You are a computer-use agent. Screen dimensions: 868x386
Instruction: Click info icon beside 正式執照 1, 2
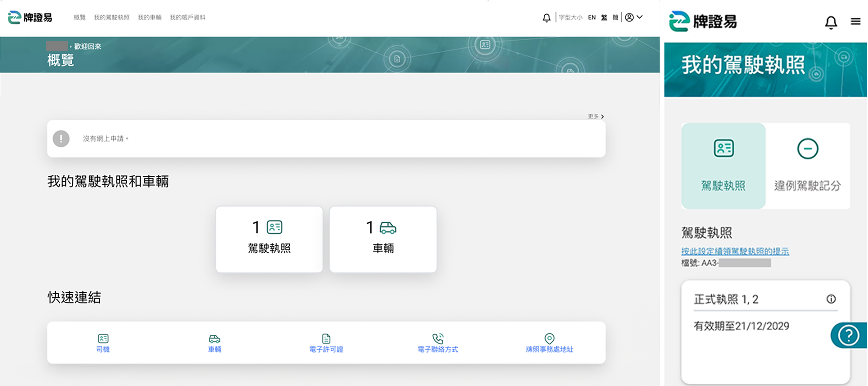pos(831,299)
